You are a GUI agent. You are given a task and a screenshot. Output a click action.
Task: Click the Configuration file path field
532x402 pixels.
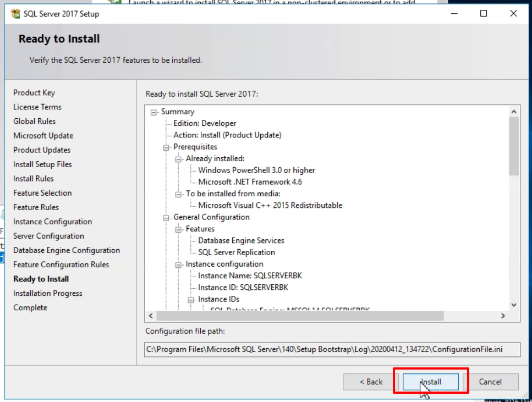[332, 349]
